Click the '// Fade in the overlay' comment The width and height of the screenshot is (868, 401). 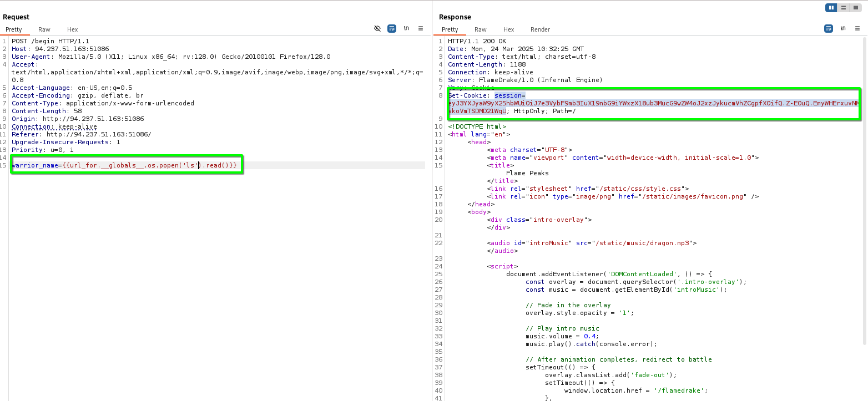(x=568, y=305)
